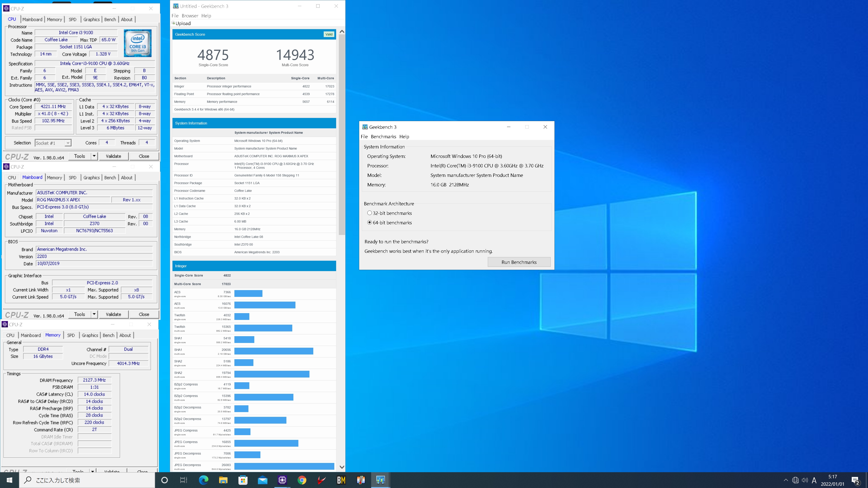Open Task View in the taskbar

184,480
